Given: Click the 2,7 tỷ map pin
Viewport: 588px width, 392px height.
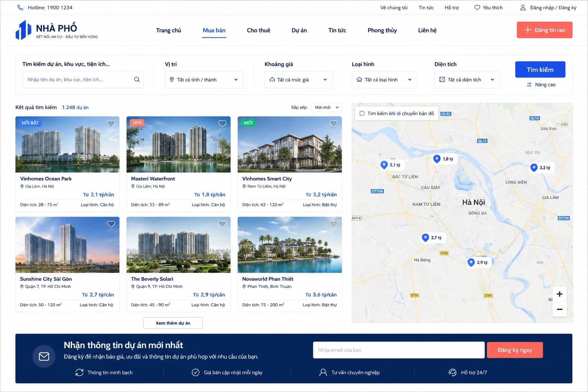Looking at the screenshot, I should coord(425,237).
